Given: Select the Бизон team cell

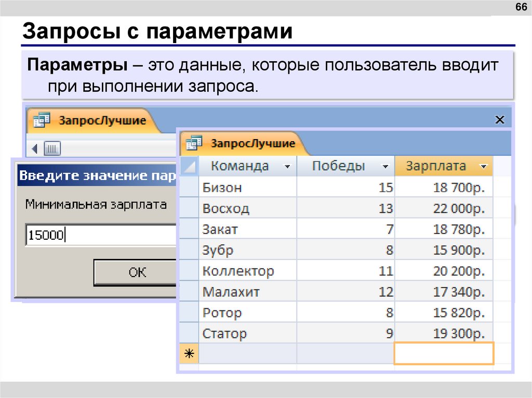Looking at the screenshot, I should tap(247, 187).
